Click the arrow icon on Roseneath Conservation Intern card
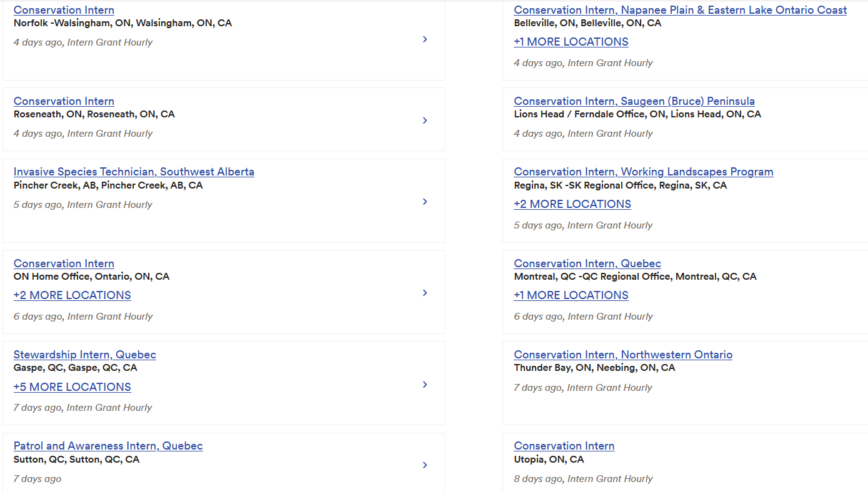868x492 pixels. coord(425,121)
